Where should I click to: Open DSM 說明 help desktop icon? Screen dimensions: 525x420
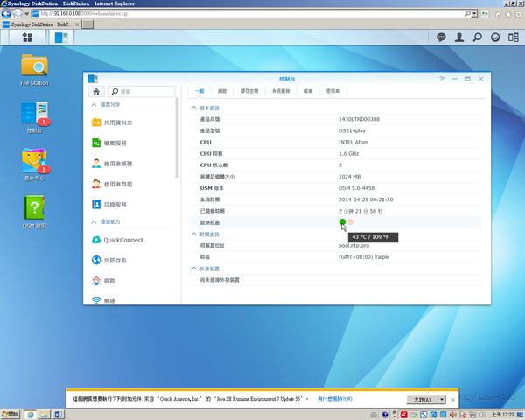(35, 208)
